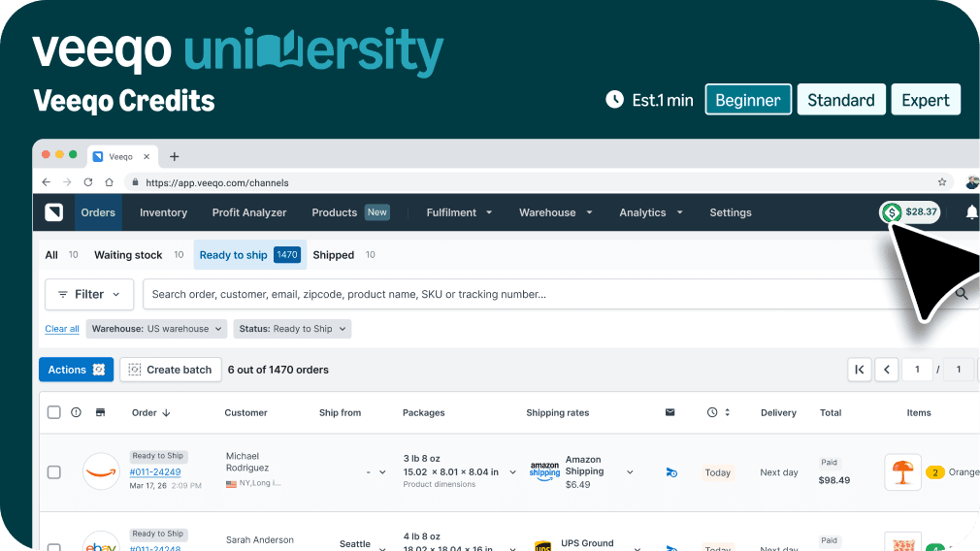
Task: Select the Standard level button
Action: [841, 99]
